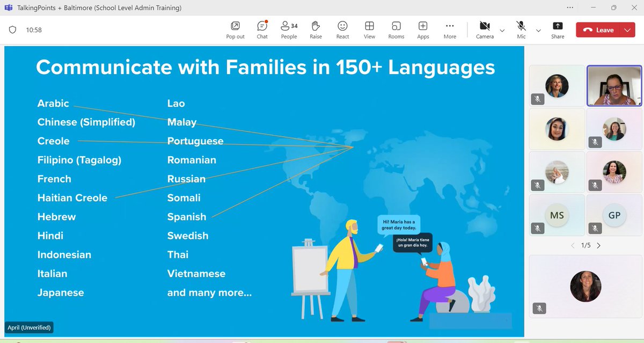Click Filipino (Tagalog) on the slide
Screen dimensions: 644x343
[x=79, y=160]
